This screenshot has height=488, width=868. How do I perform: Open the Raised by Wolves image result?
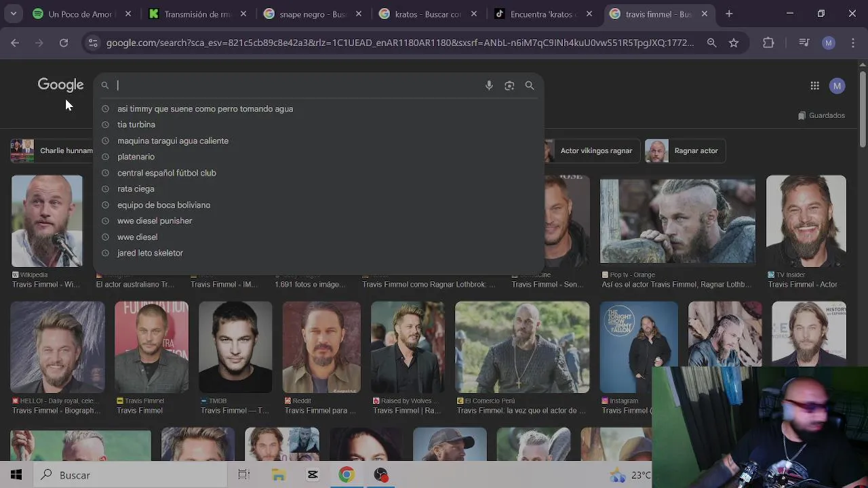pyautogui.click(x=408, y=347)
